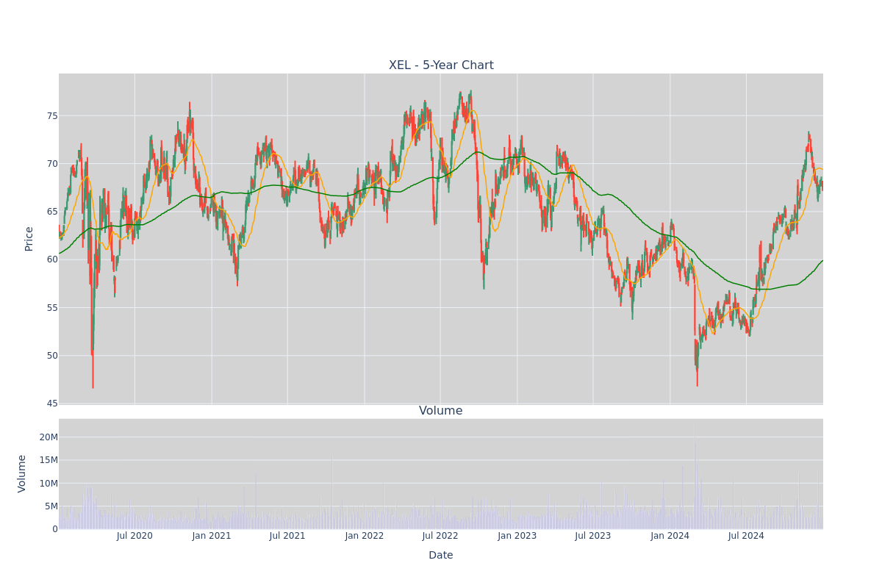
Task: Select the 'Jul 2021' date tick
Action: click(x=287, y=536)
